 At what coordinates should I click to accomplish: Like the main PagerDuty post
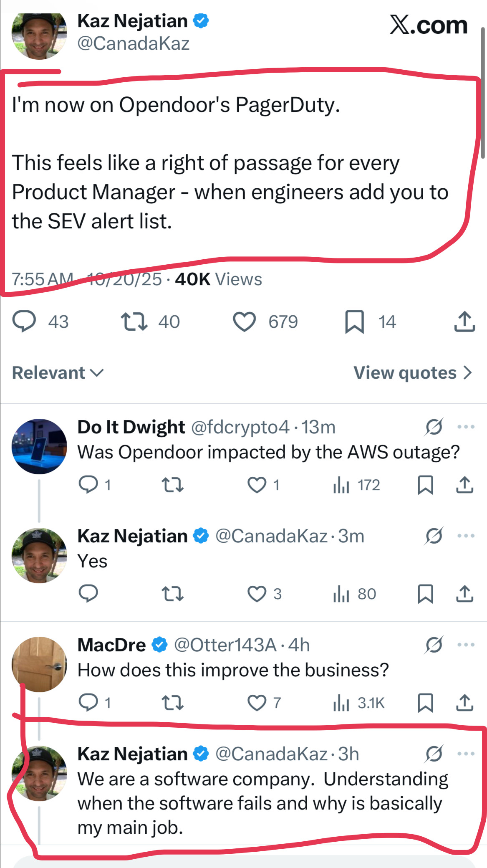click(x=244, y=322)
